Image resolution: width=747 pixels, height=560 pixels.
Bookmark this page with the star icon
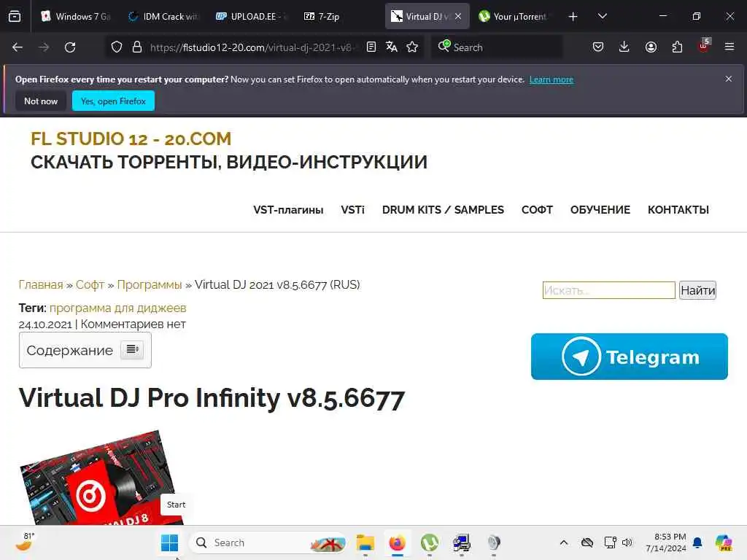(x=413, y=47)
